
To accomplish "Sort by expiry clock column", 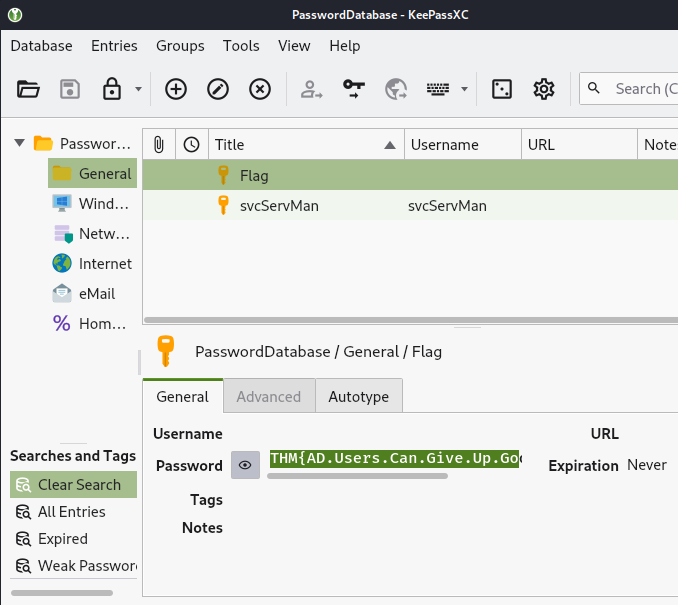I will coord(192,144).
